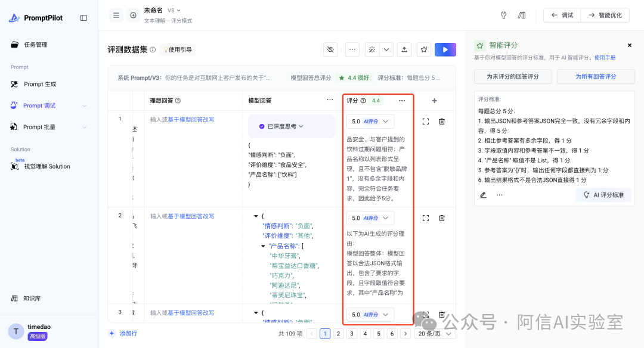Expand the Prompt 调试 submenu chevron

(84, 106)
